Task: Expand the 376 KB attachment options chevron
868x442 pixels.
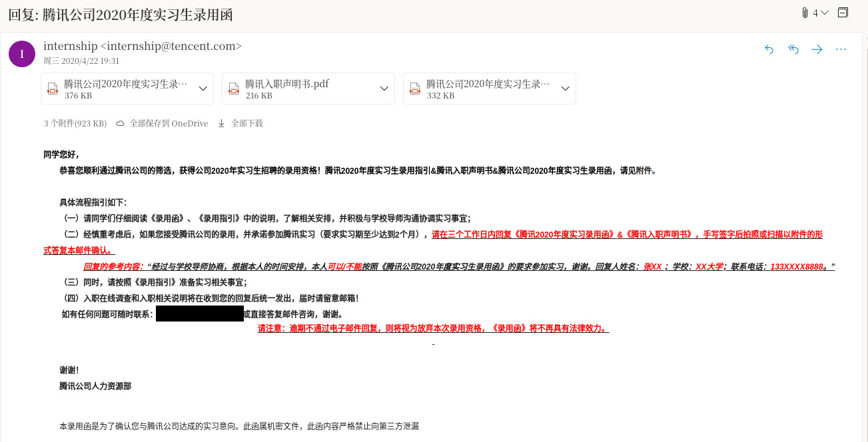Action: (x=203, y=89)
